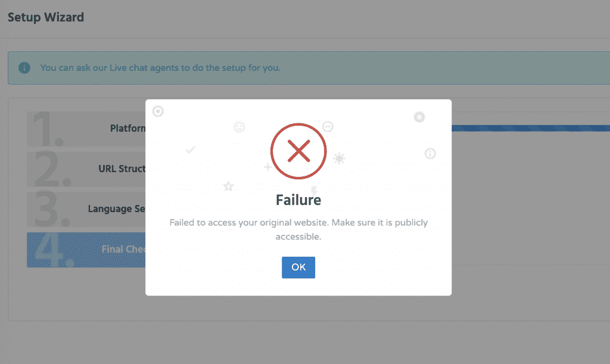Click the blue info icon in banner

coord(24,68)
